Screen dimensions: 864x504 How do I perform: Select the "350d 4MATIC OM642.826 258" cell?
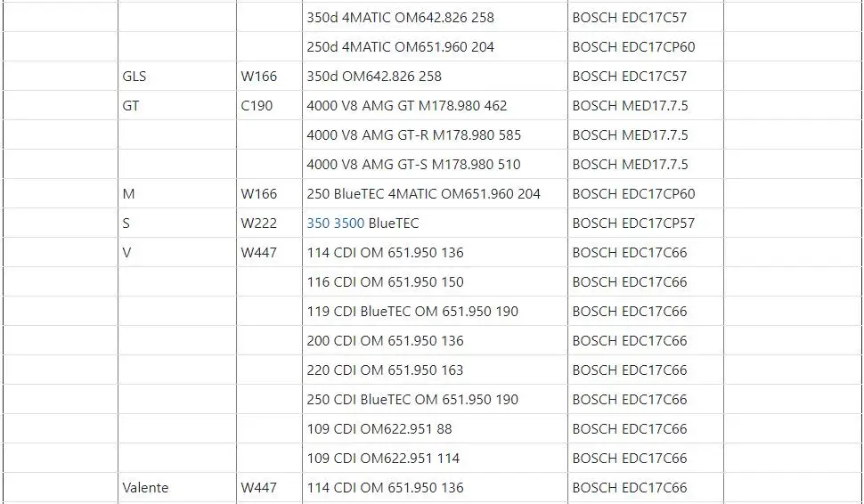click(435, 17)
